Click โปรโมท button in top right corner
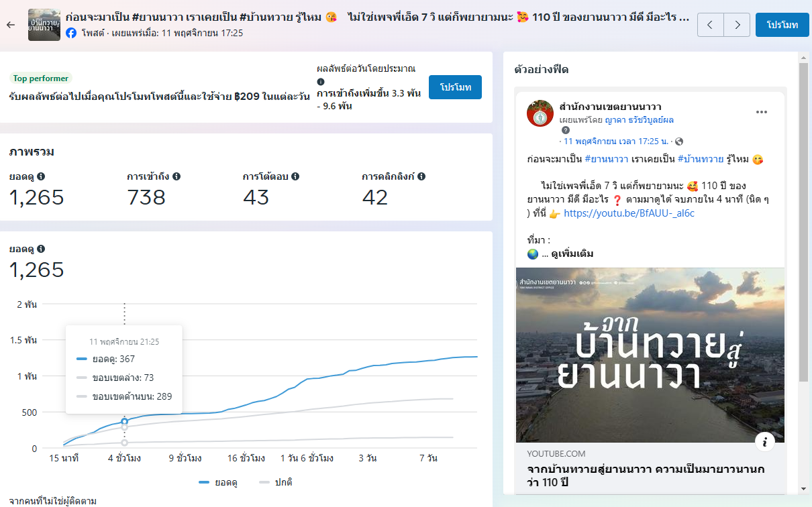The width and height of the screenshot is (812, 507). pyautogui.click(x=782, y=25)
